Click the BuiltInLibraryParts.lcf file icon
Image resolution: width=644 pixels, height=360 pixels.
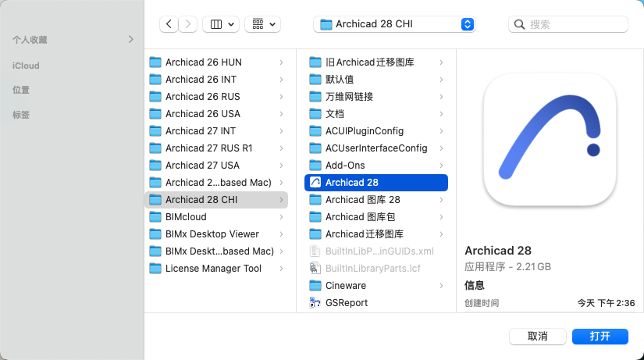click(315, 269)
